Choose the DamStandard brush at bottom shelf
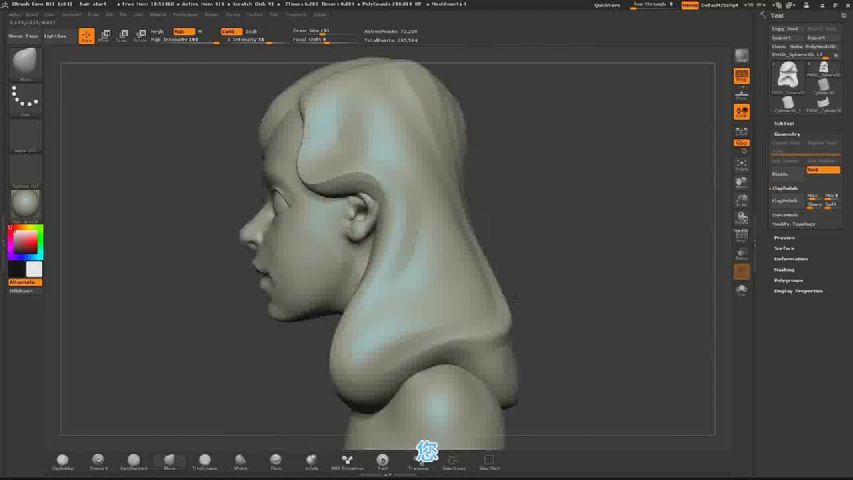The width and height of the screenshot is (853, 480). 133,462
